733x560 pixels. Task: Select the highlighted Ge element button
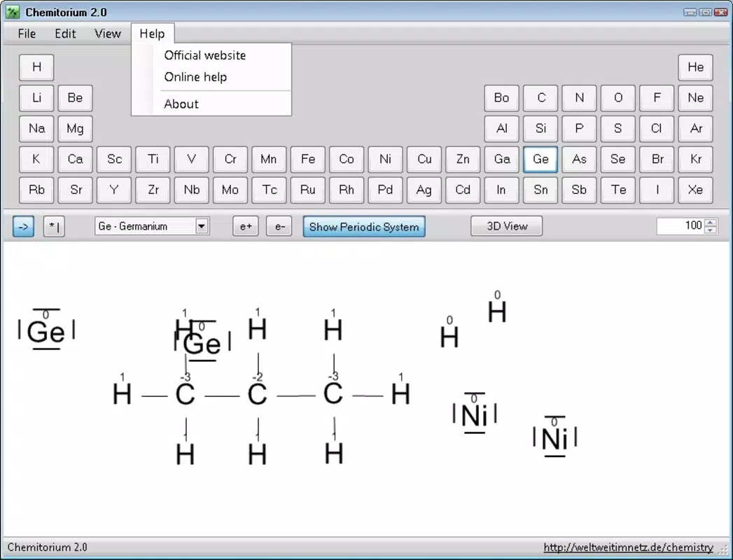540,160
